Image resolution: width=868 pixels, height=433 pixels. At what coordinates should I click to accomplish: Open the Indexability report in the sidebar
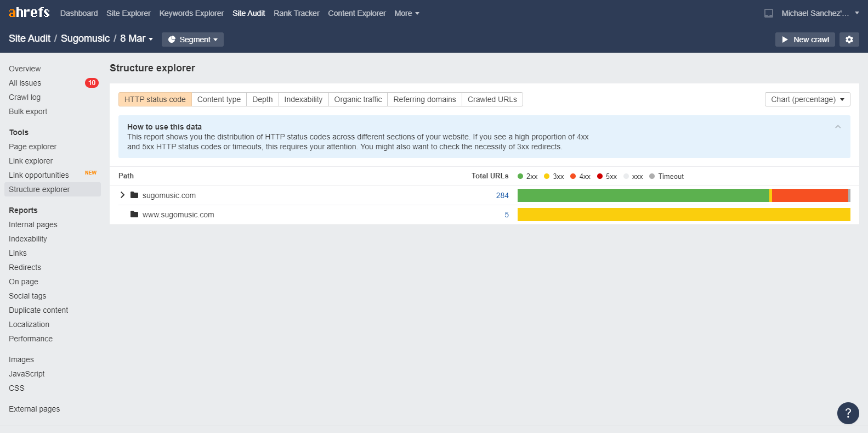click(28, 239)
